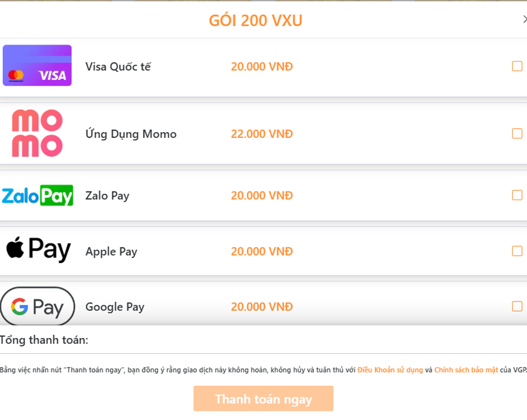This screenshot has width=527, height=420.
Task: Enable the Zalo Pay checkbox
Action: point(517,195)
